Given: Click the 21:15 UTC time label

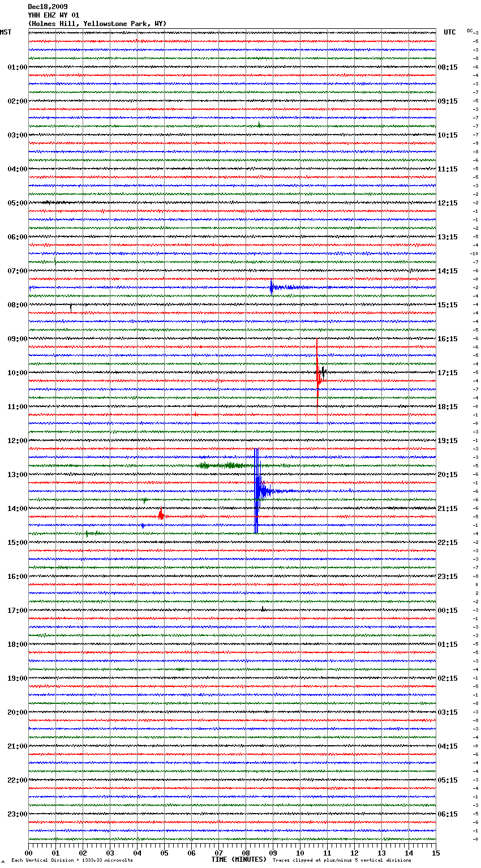Looking at the screenshot, I should click(448, 509).
